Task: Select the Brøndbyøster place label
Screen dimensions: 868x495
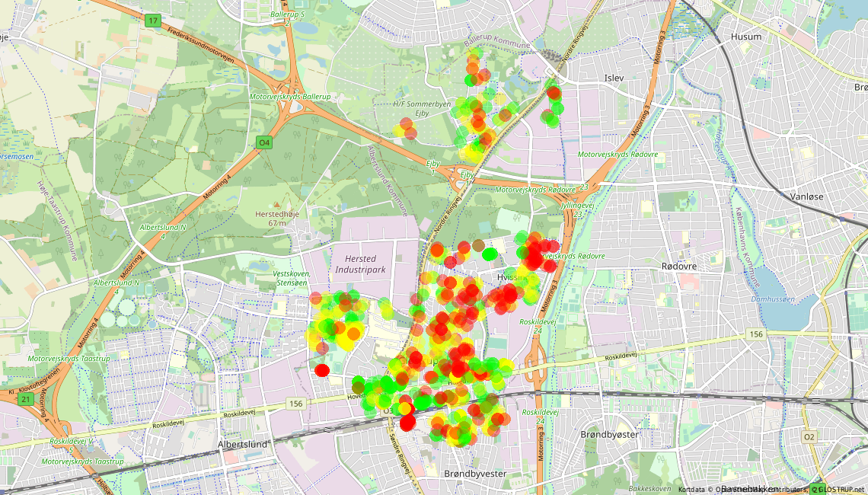Action: (609, 435)
